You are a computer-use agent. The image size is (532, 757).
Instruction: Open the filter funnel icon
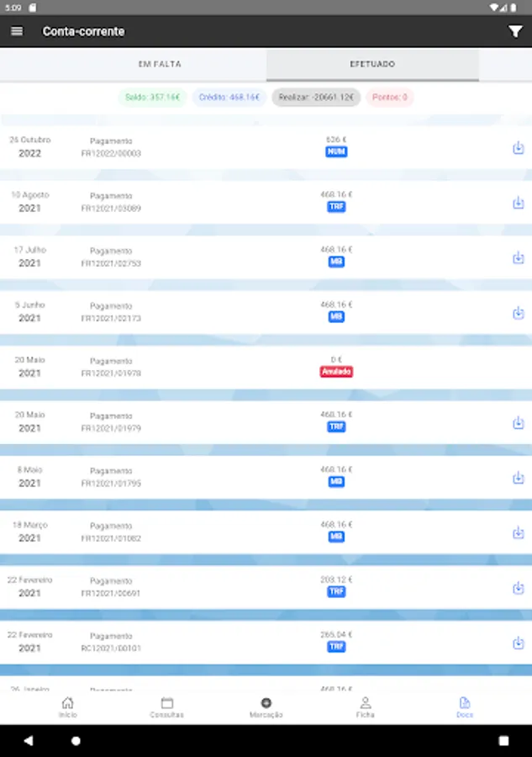(x=515, y=31)
